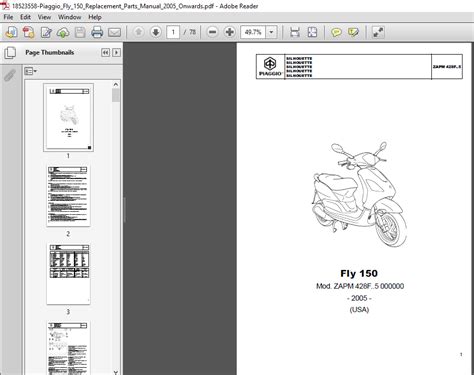Expand the thumbnails panel with right arrow
The image size is (474, 375).
(116, 53)
